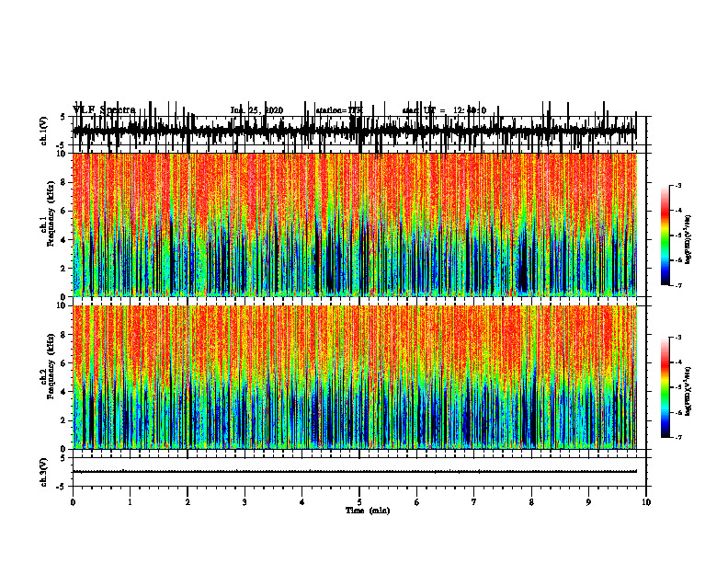Click the 8 kHz tick on ch.1 frequency axis
Screen dimensions: 728x563
[64, 182]
